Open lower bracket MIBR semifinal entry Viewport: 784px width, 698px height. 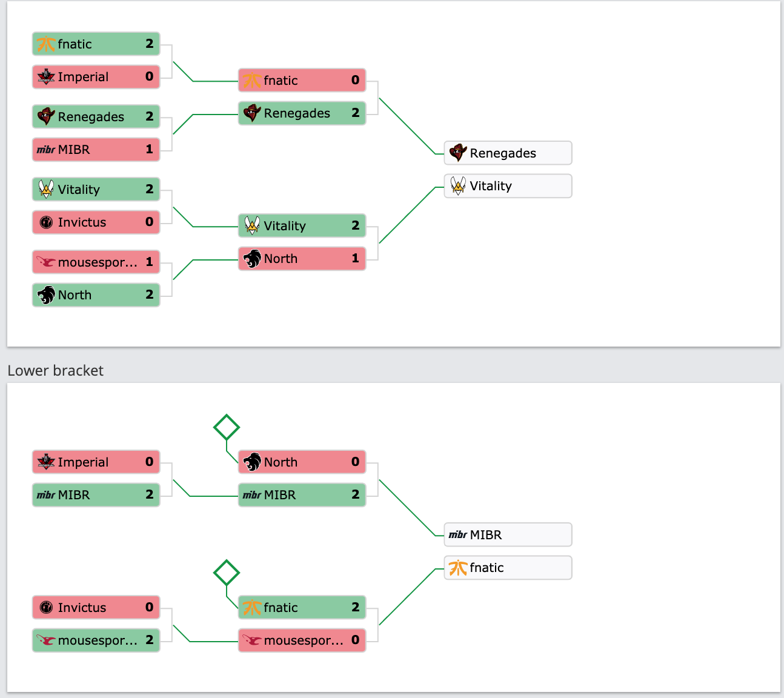pos(302,494)
